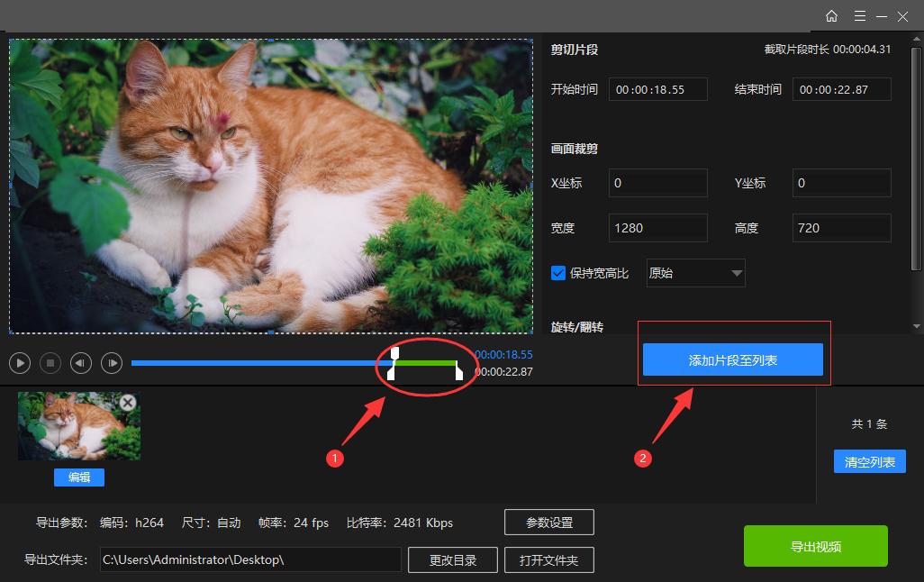Select the cat clip thumbnail
Viewport: 924px width, 582px height.
78,424
